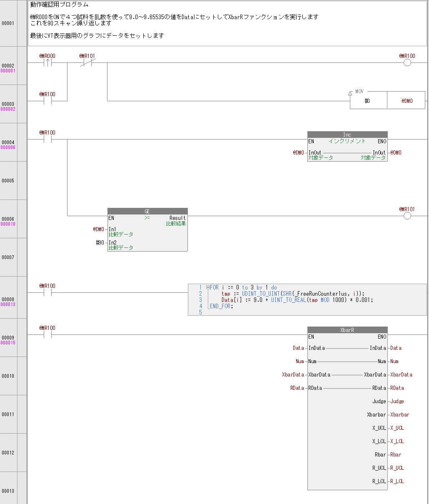Click the @MR100 self-hold contact under @MR000
The image size is (429, 504).
47,101
